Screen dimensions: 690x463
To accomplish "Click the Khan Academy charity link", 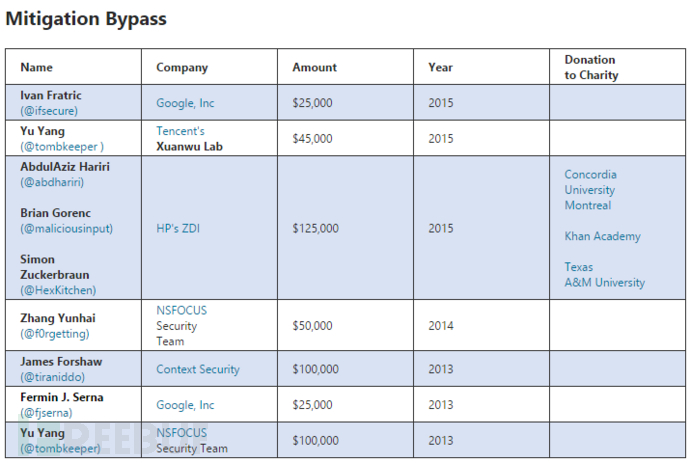I will [602, 237].
